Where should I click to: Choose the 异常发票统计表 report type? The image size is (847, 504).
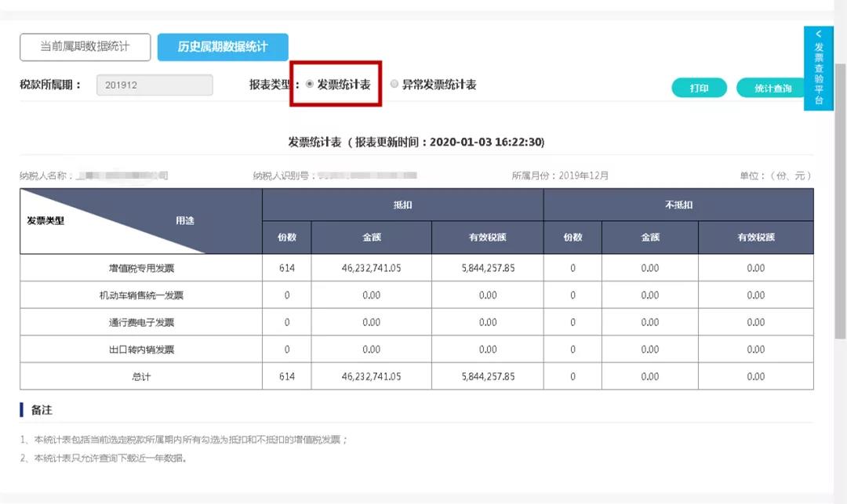pyautogui.click(x=394, y=84)
